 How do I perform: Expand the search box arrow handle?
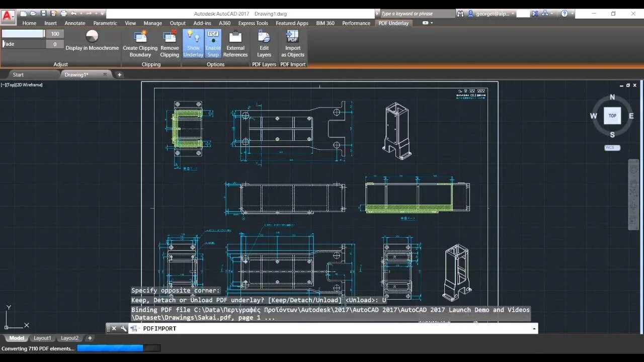coord(377,14)
